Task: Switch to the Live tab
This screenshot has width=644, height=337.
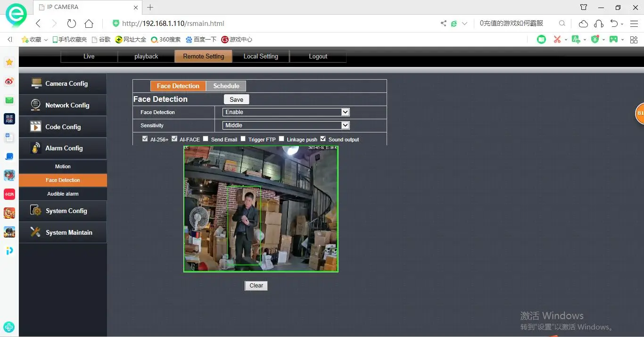Action: click(x=89, y=56)
